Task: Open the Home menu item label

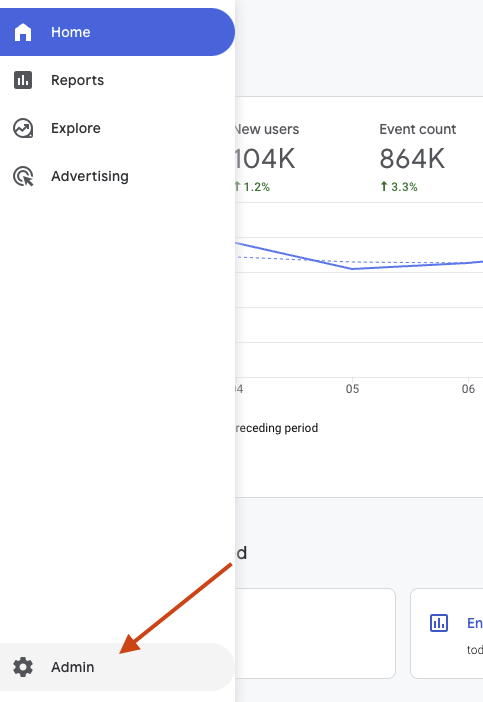Action: pos(71,32)
